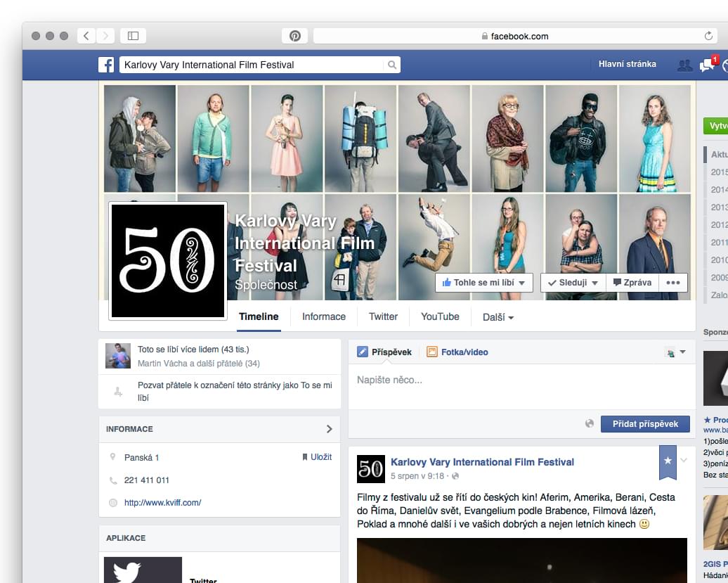Screen dimensions: 728x583
Task: Open the three-dots more actions button
Action: point(672,283)
